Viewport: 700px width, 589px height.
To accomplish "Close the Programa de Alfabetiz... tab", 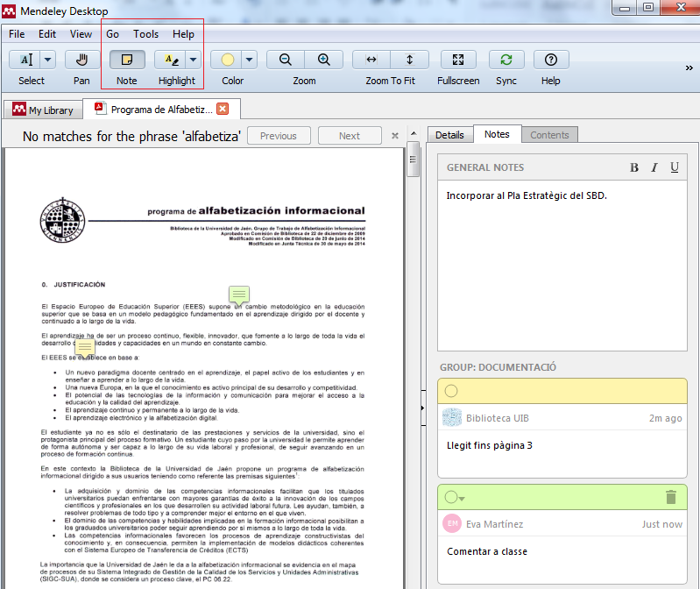I will click(223, 109).
